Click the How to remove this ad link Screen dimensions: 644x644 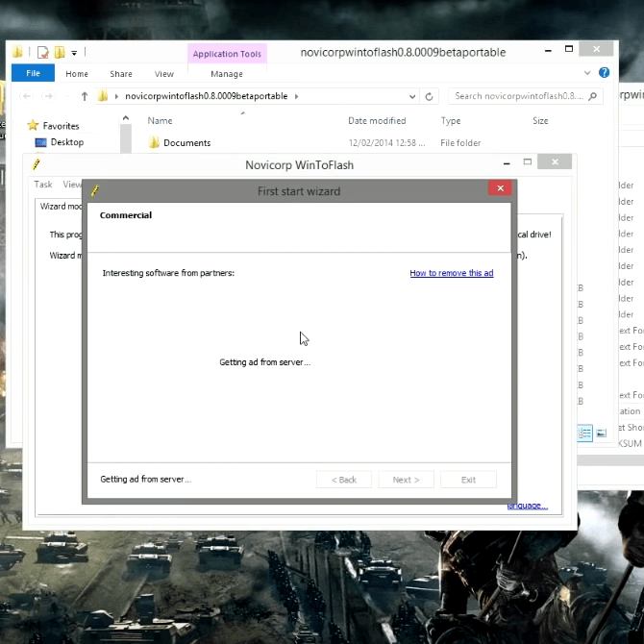point(451,273)
